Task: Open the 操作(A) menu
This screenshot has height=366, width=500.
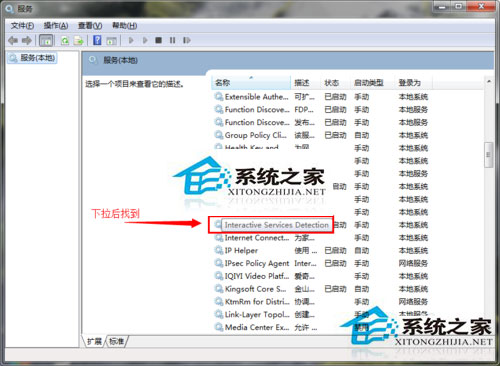Action: pyautogui.click(x=56, y=26)
